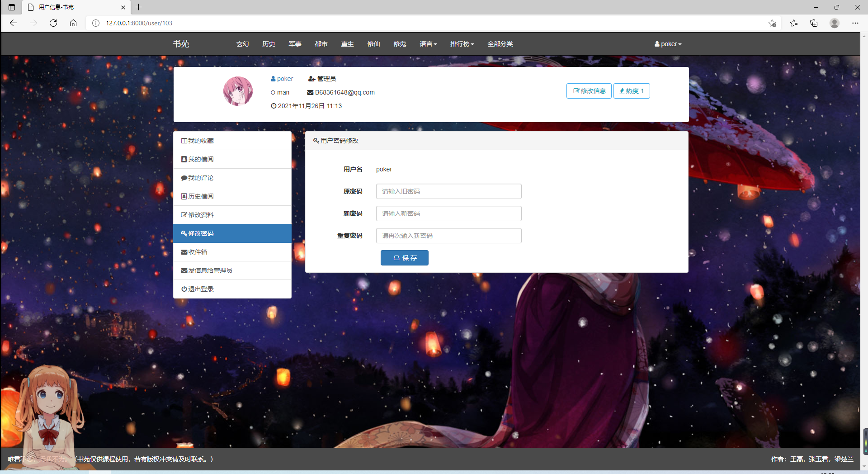The height and width of the screenshot is (474, 868).
Task: Focus the 原密码 input field
Action: (x=449, y=191)
